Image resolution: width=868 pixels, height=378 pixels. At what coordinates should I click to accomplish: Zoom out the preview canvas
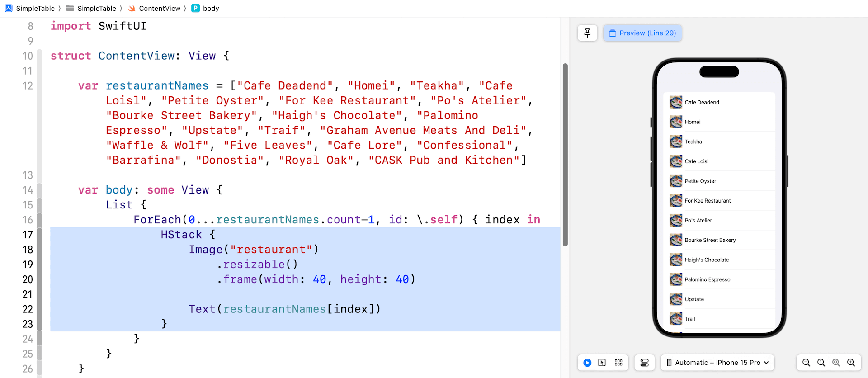[x=806, y=363]
